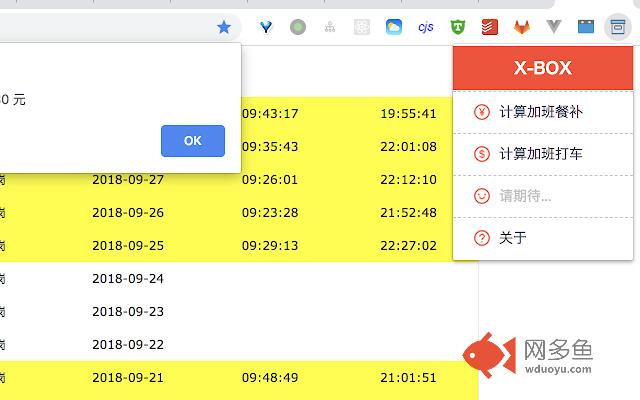Open the green shield T extension
The width and height of the screenshot is (640, 400).
point(458,27)
